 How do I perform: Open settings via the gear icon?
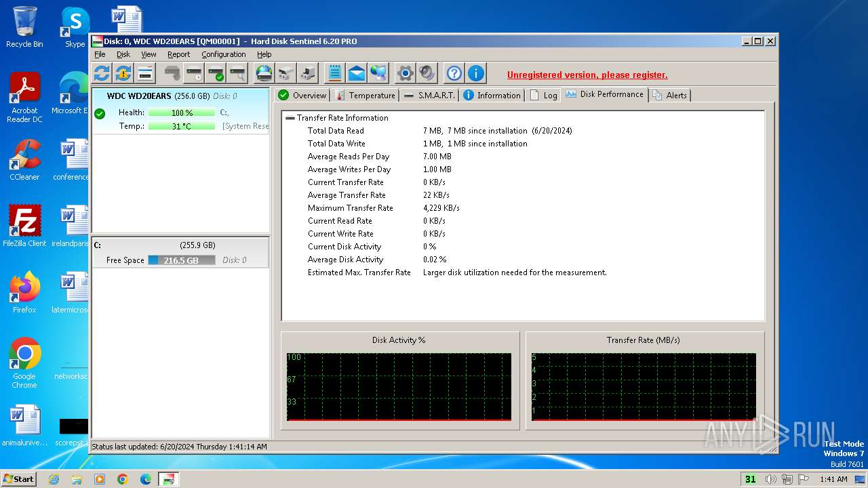pyautogui.click(x=406, y=73)
